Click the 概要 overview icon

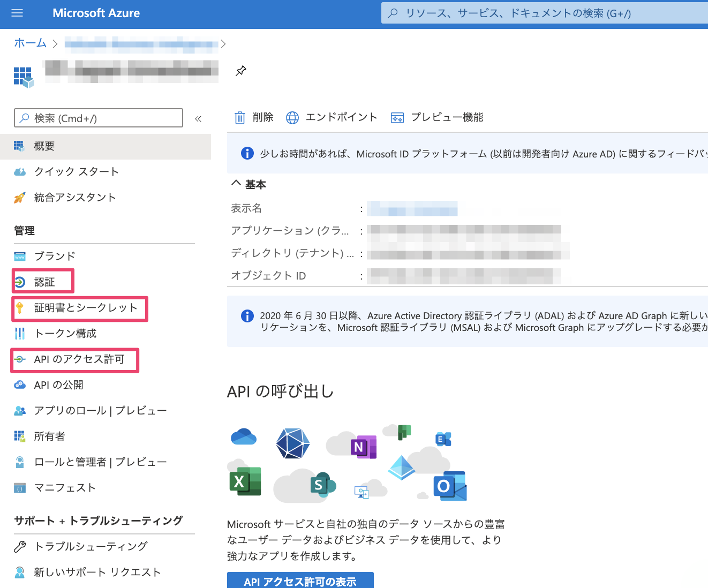click(19, 146)
